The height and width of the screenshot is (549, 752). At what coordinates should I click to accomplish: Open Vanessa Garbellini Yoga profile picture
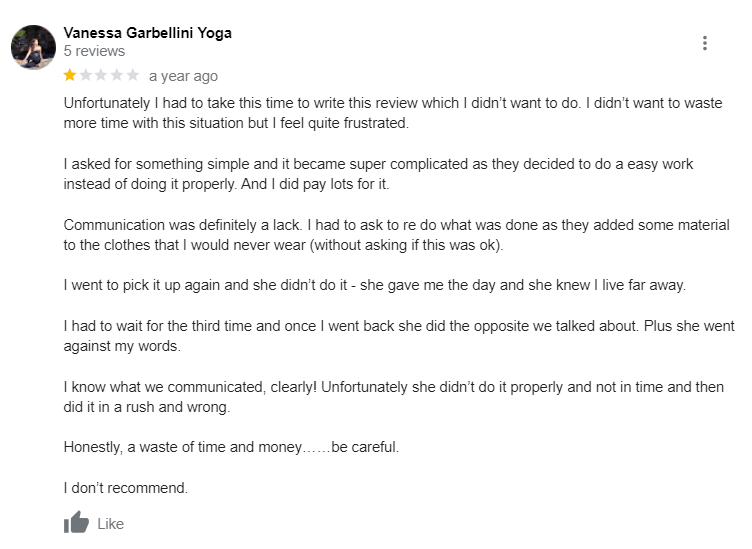[33, 47]
